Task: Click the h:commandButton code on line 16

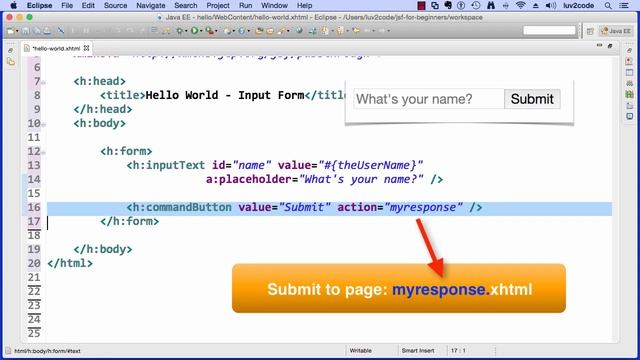Action: (304, 207)
